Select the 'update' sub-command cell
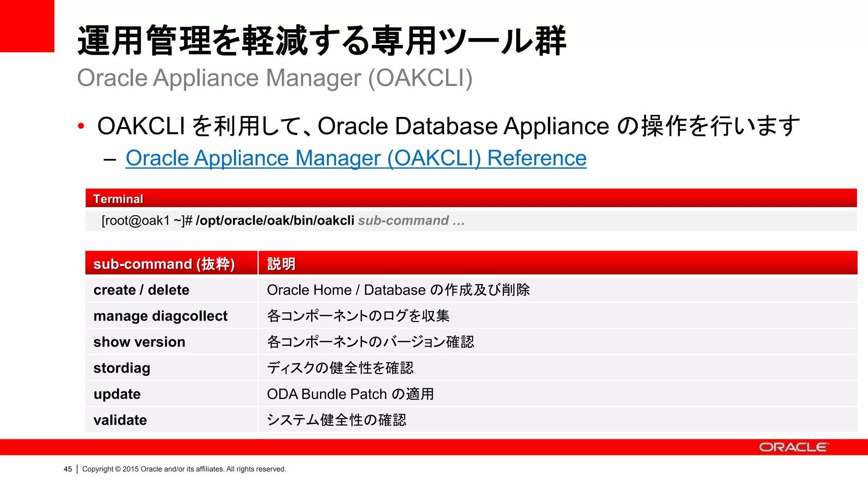 tap(171, 394)
